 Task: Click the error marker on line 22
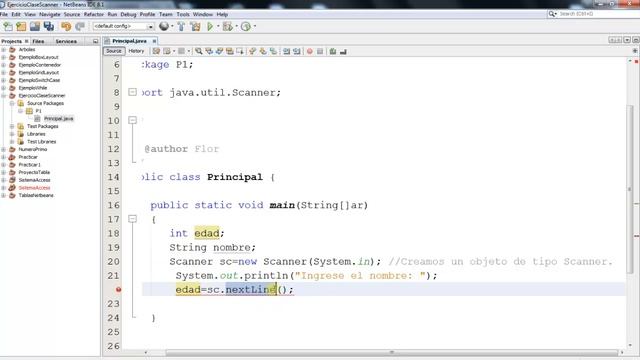point(118,289)
